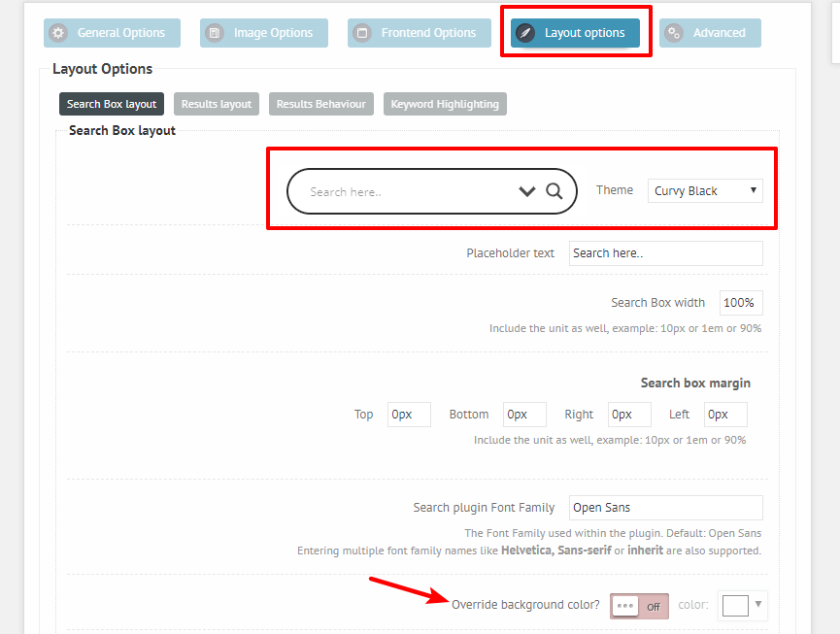Image resolution: width=840 pixels, height=634 pixels.
Task: Select the Image Options panel icon
Action: [213, 32]
